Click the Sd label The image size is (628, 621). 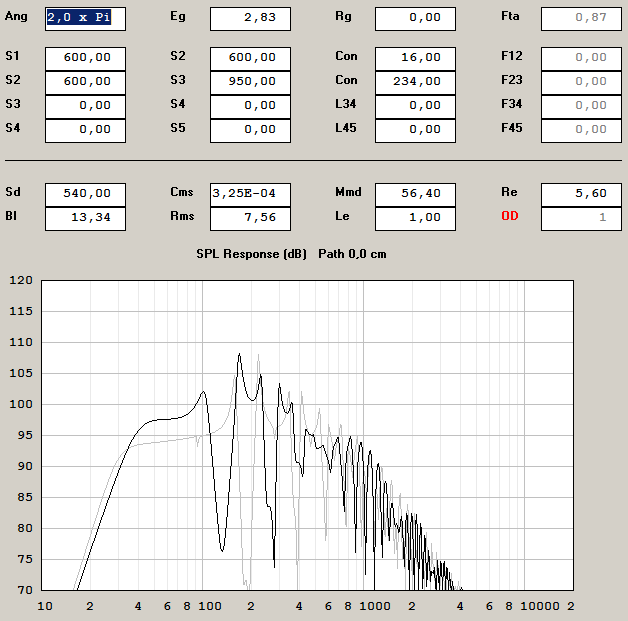[x=12, y=192]
